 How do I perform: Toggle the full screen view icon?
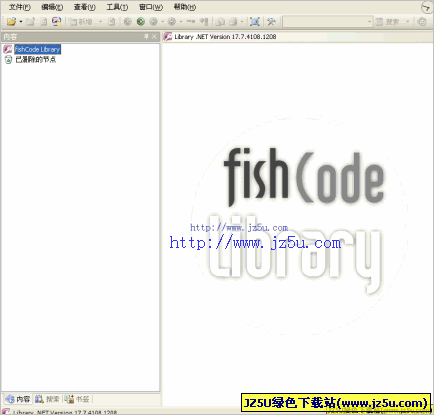point(255,22)
